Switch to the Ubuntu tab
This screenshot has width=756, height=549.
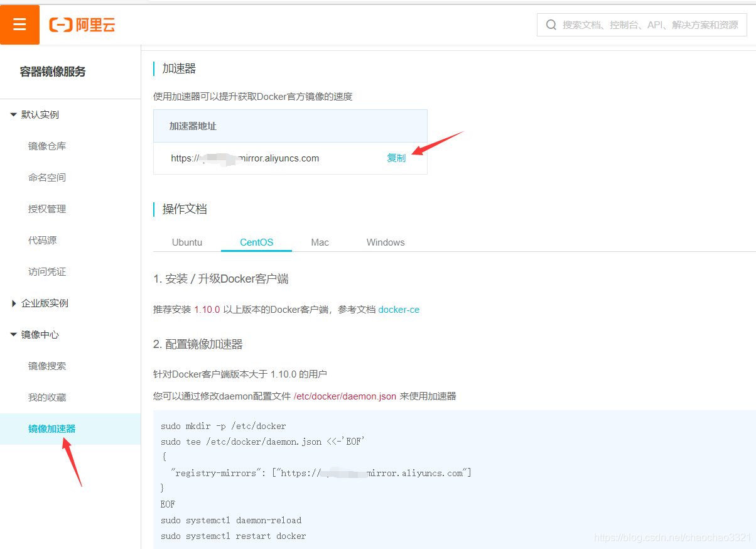click(x=187, y=242)
